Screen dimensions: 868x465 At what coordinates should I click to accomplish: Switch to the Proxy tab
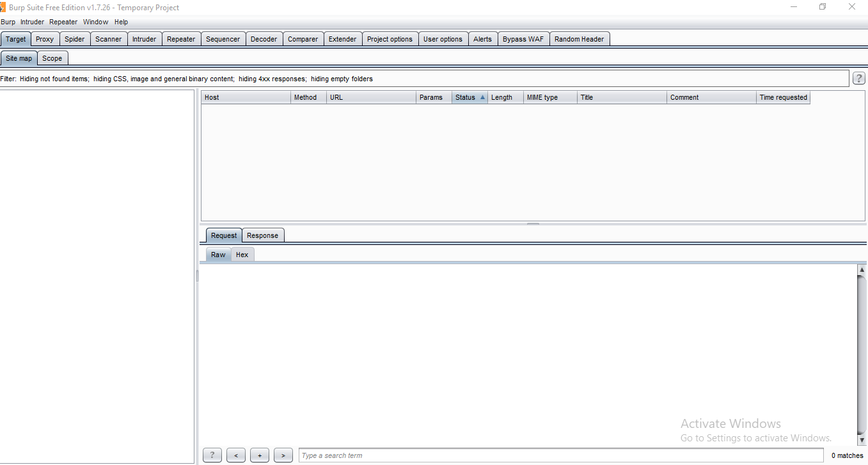click(45, 39)
